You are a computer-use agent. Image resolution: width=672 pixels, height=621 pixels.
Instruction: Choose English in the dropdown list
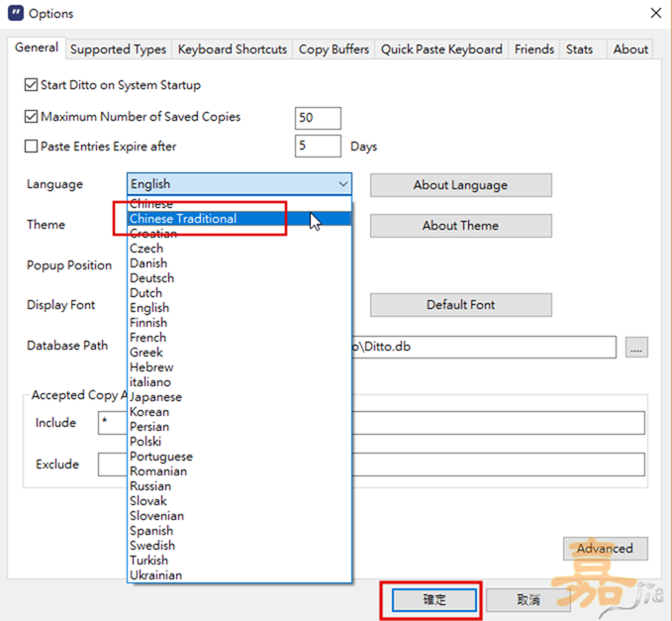pos(240,307)
